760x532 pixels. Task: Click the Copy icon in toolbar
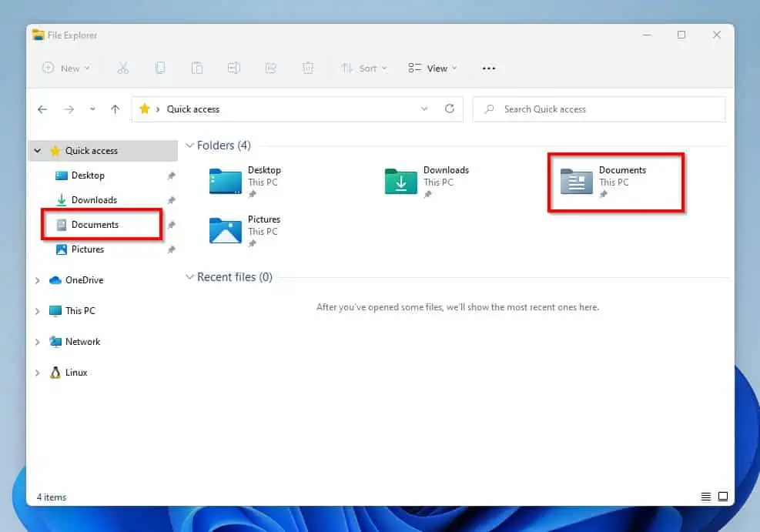pos(160,69)
